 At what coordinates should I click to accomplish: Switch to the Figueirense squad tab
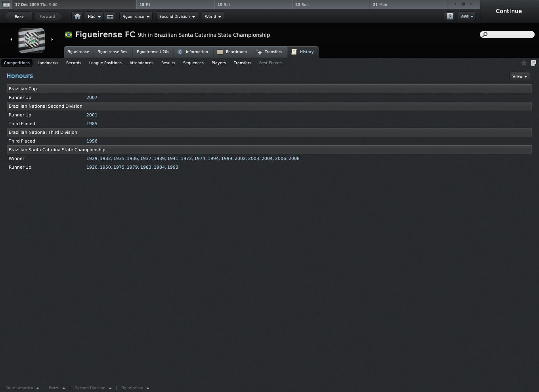pyautogui.click(x=78, y=52)
